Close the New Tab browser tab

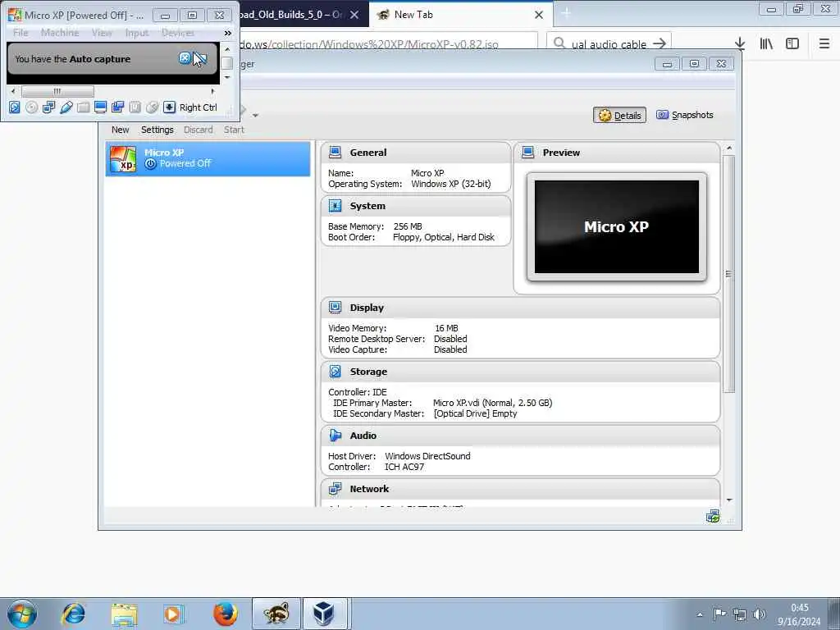click(x=539, y=15)
